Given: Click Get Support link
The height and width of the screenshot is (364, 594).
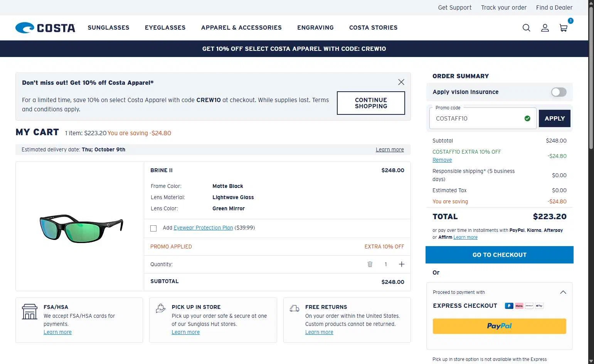Looking at the screenshot, I should [454, 8].
